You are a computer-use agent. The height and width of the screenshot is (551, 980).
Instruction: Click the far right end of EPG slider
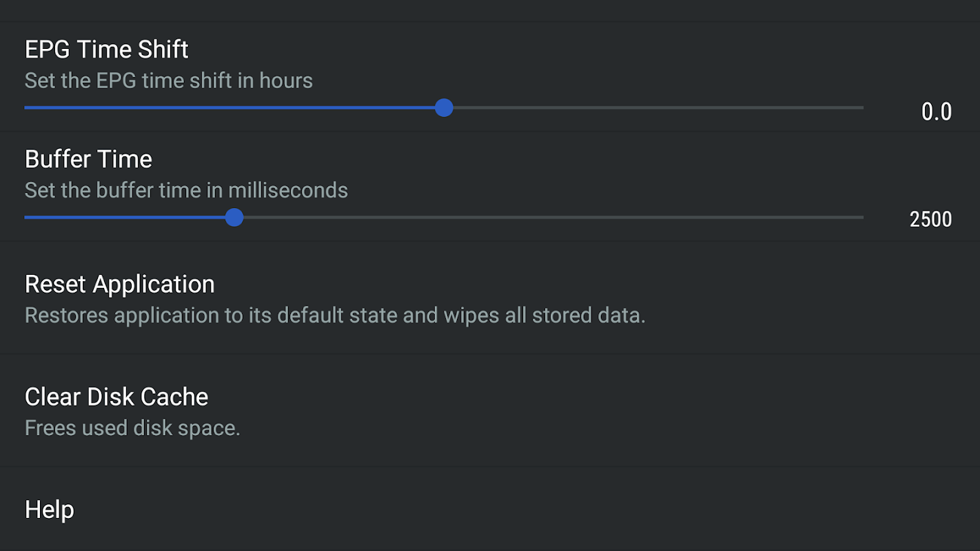[861, 107]
